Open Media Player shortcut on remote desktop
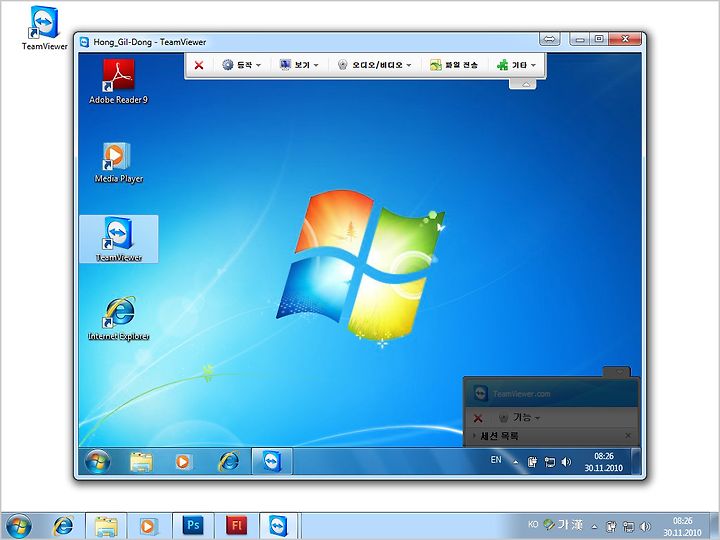 tap(118, 163)
